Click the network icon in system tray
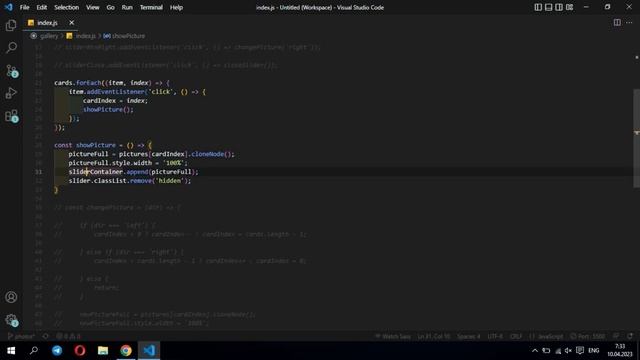640x360 pixels. (558, 351)
